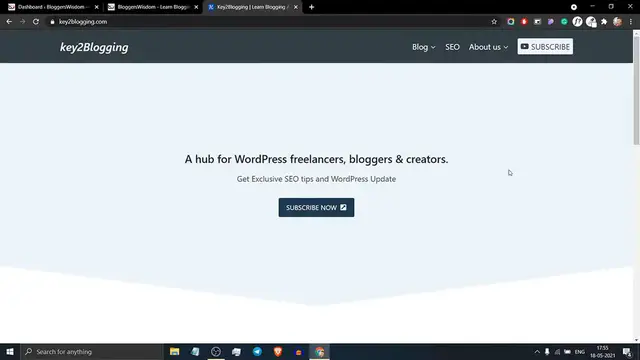
Task: Click the ENG language indicator
Action: point(580,351)
